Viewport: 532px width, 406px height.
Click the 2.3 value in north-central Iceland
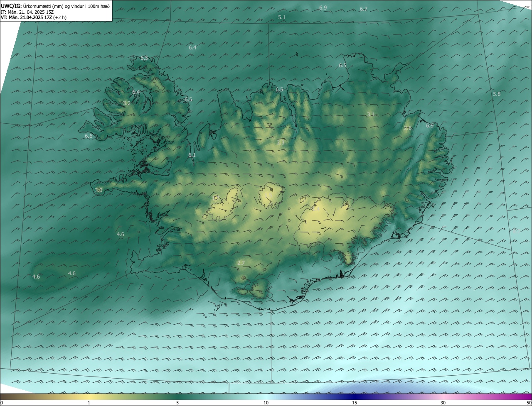281,142
